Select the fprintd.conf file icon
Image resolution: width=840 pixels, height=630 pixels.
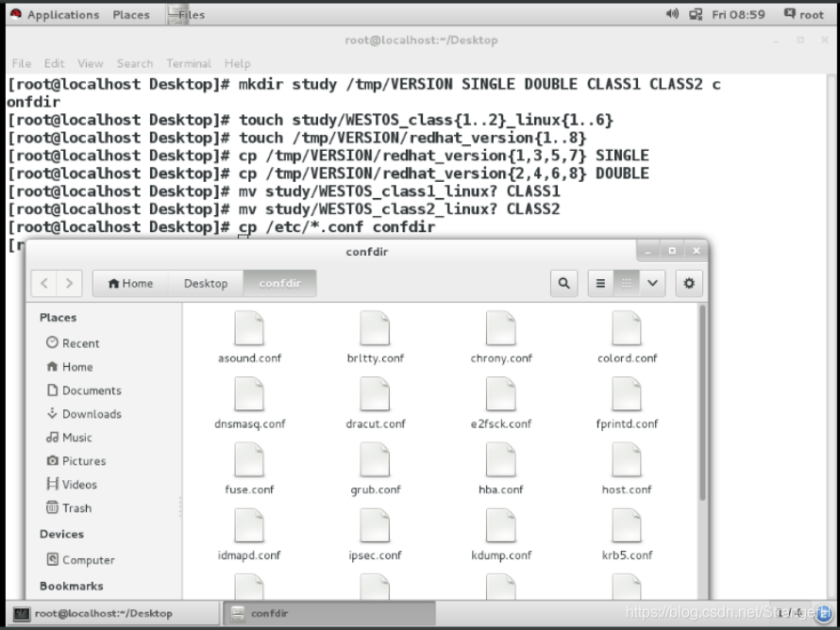[x=627, y=394]
